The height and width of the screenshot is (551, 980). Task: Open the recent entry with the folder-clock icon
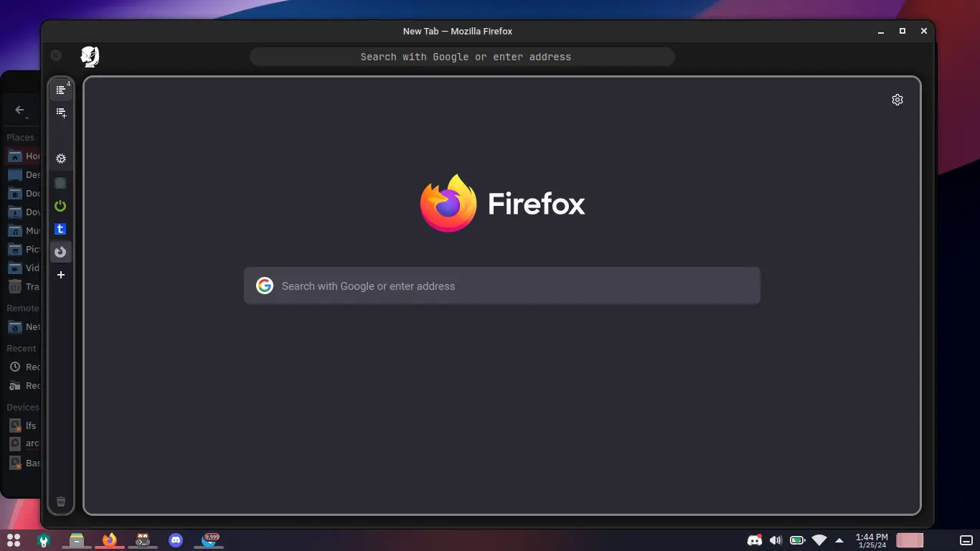point(24,385)
